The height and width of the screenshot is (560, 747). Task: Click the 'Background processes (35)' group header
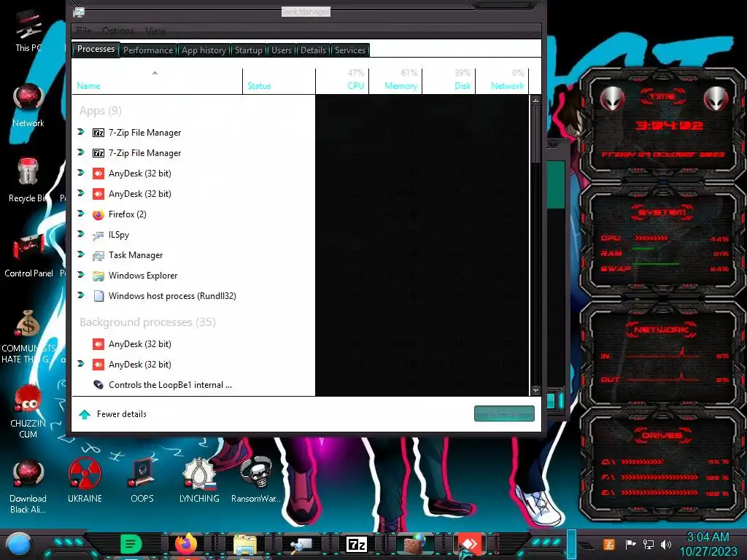point(147,322)
